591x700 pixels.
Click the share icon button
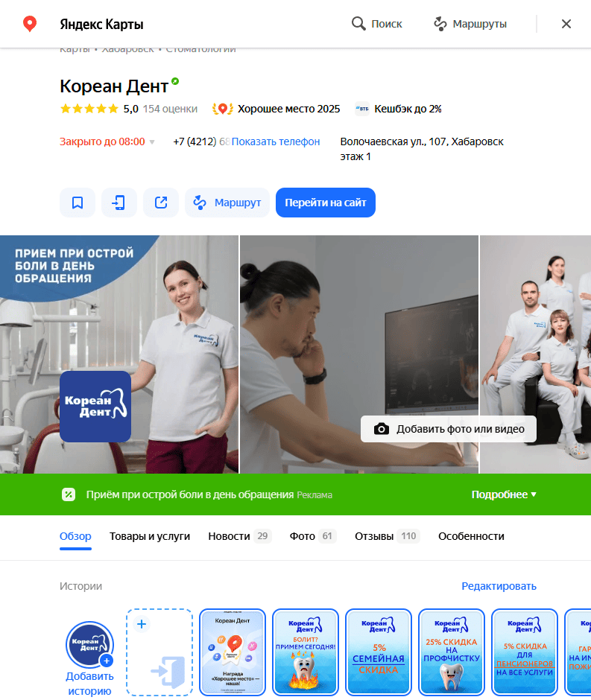161,203
